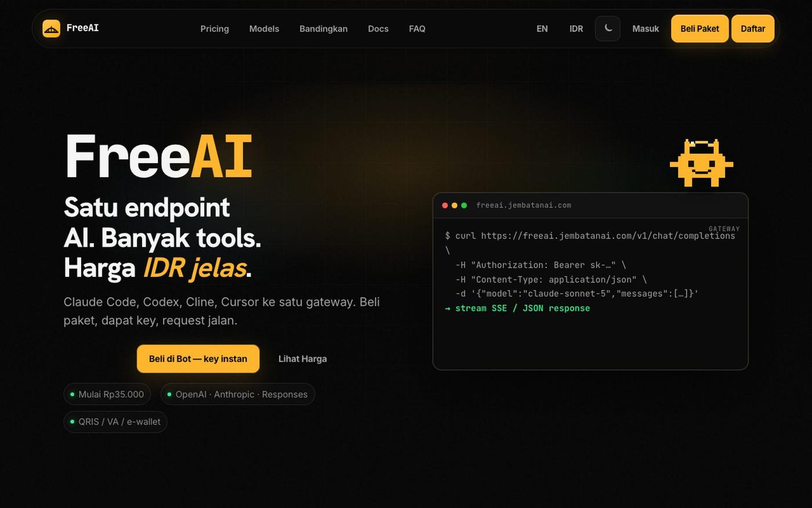Switch currency to IDR
812x508 pixels.
click(576, 28)
